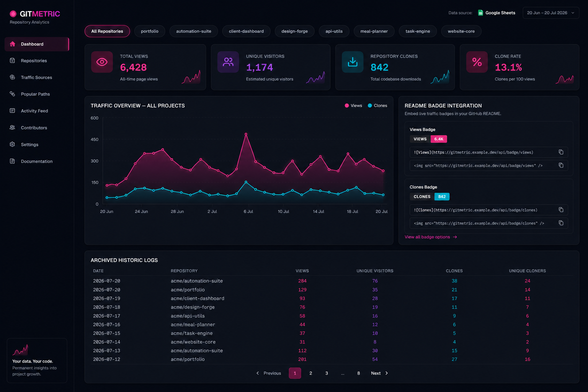
Task: Click the Repository Clones download icon
Action: coord(353,62)
